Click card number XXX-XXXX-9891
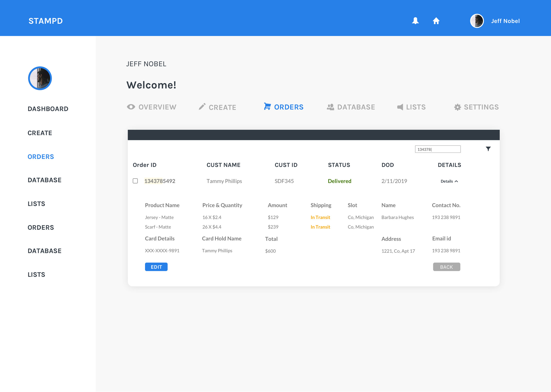 [162, 250]
